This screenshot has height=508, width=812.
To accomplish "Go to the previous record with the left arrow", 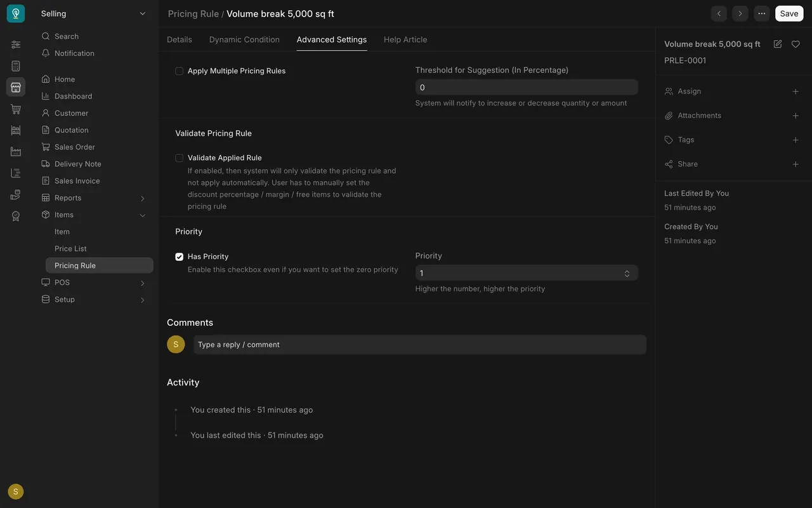I will coord(719,13).
